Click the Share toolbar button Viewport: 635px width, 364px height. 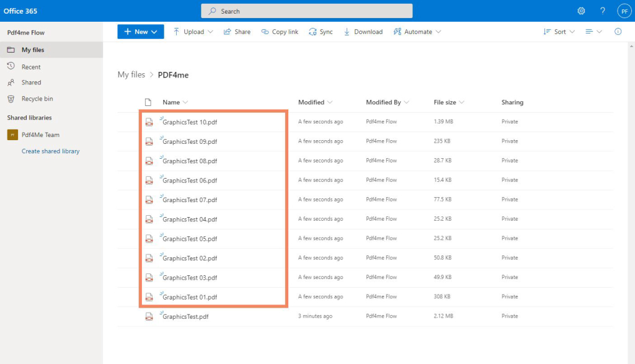click(237, 32)
